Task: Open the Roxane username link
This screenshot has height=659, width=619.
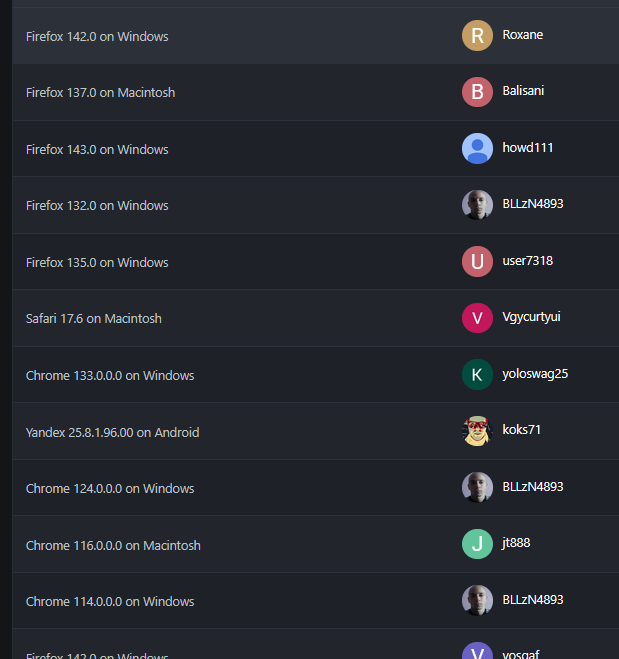Action: pyautogui.click(x=523, y=35)
